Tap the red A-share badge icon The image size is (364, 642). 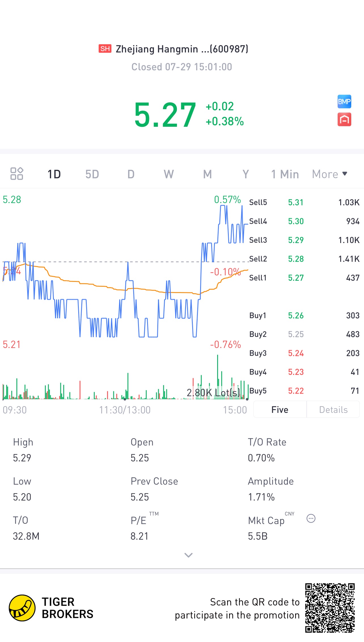pos(344,119)
